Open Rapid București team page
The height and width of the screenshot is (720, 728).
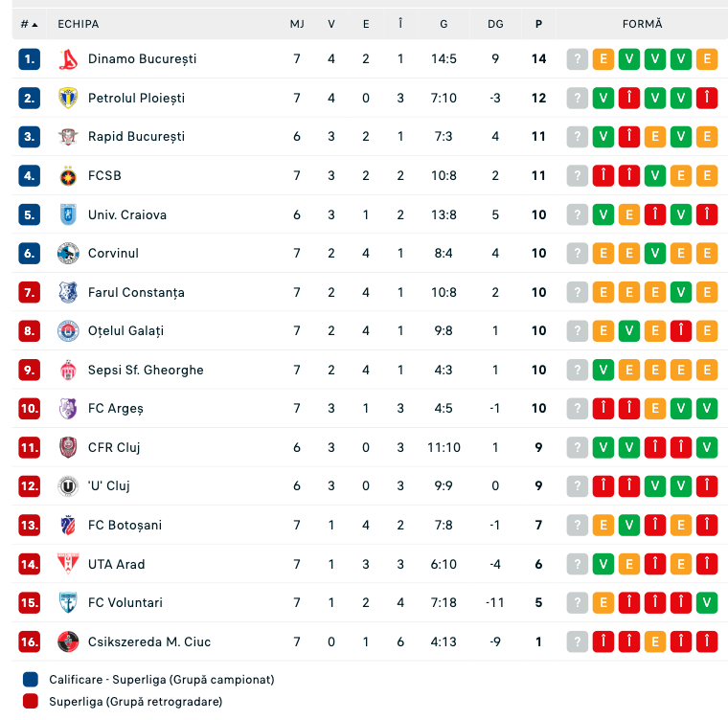tap(136, 137)
